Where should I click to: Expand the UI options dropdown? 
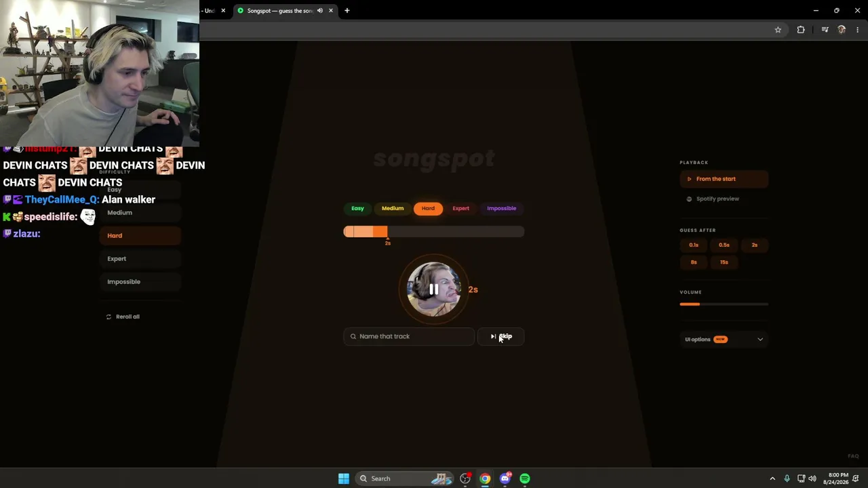tap(724, 340)
